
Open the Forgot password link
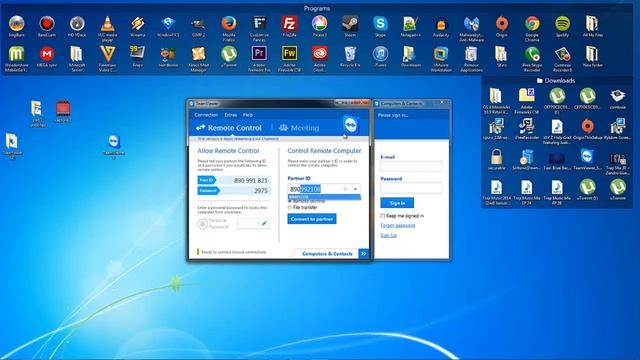398,225
